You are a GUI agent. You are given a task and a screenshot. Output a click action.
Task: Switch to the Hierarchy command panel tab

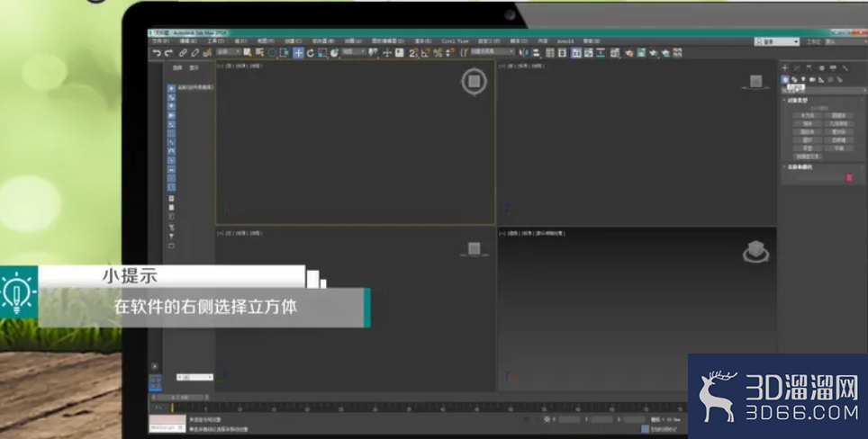[809, 68]
